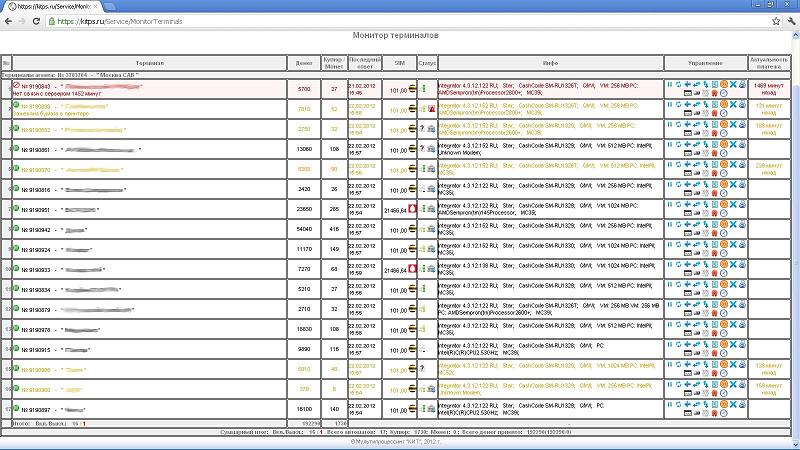Select the kitps.ru Monitor browser tab
The image size is (800, 450).
point(51,7)
